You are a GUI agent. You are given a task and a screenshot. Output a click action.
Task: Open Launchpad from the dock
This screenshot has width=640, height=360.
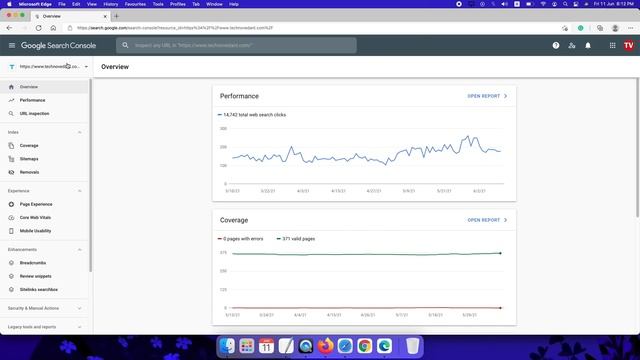pyautogui.click(x=247, y=346)
